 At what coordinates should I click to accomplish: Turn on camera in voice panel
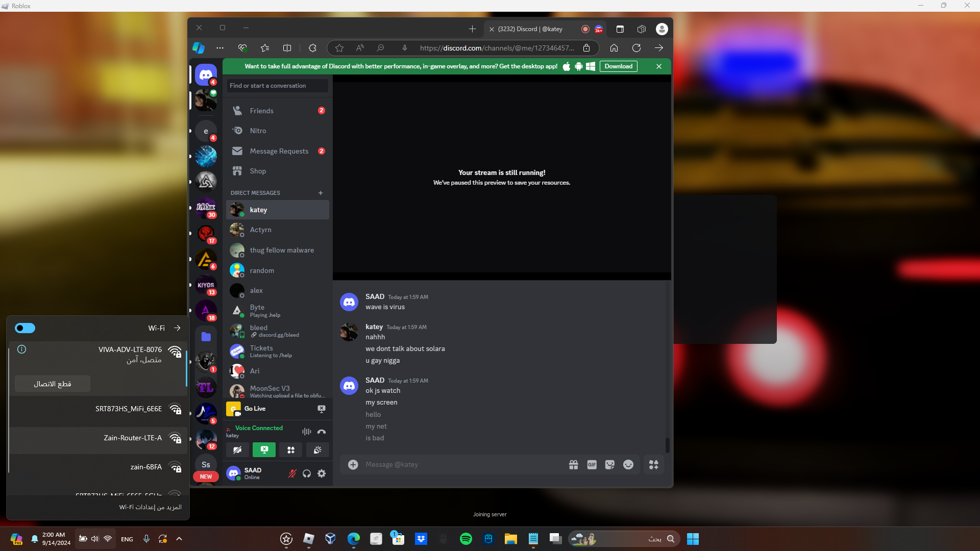237,450
